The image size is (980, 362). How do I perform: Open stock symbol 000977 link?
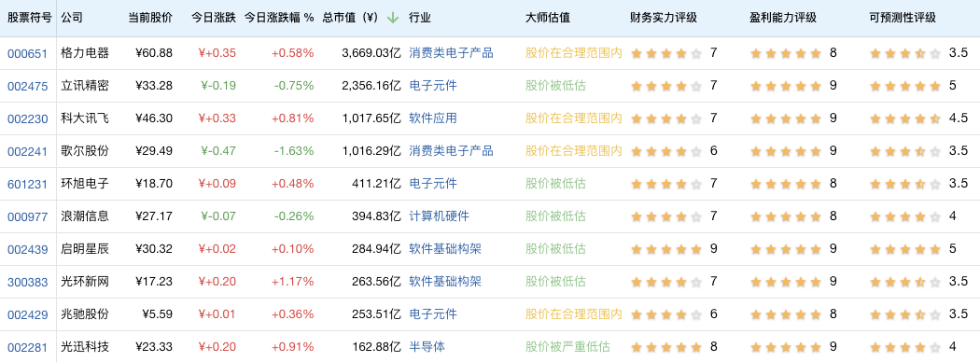pos(27,217)
